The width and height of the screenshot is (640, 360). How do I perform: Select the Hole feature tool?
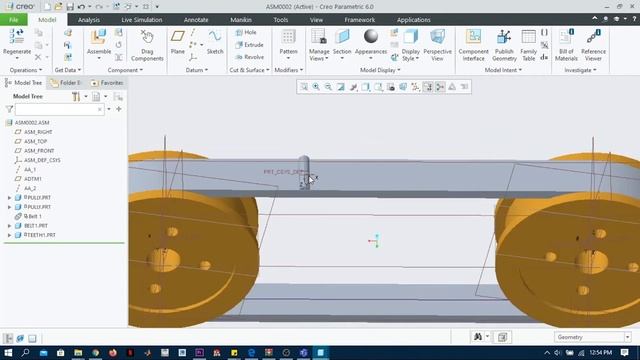point(246,32)
